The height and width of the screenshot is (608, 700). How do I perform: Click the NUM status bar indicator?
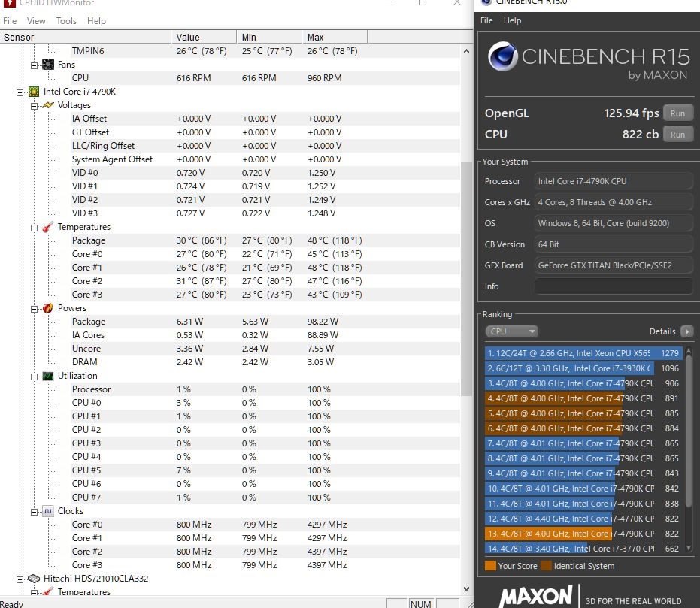(x=420, y=603)
